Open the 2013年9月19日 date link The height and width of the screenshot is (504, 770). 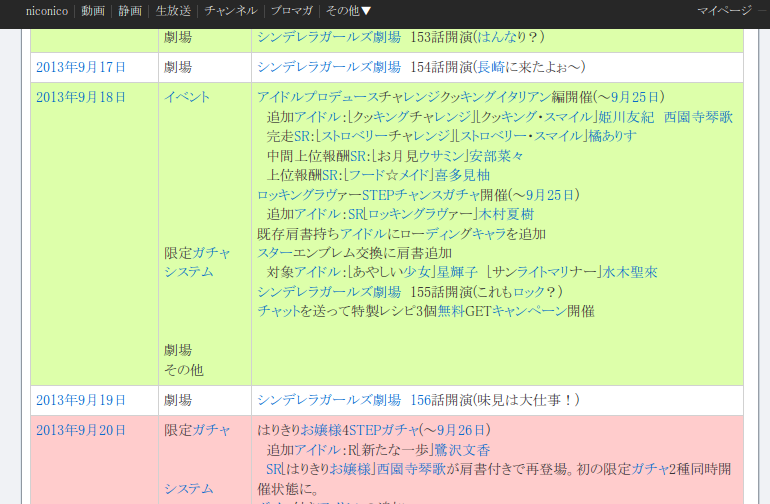[x=81, y=400]
